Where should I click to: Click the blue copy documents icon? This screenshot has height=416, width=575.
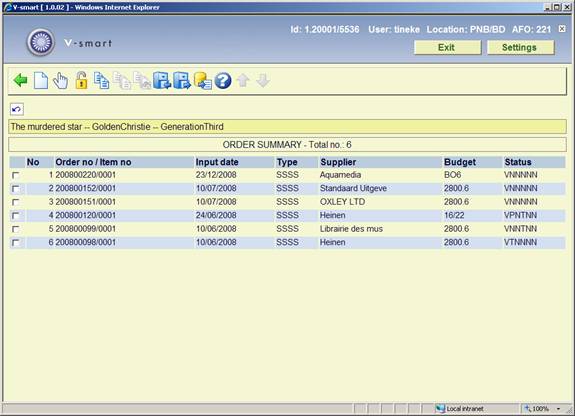point(101,80)
